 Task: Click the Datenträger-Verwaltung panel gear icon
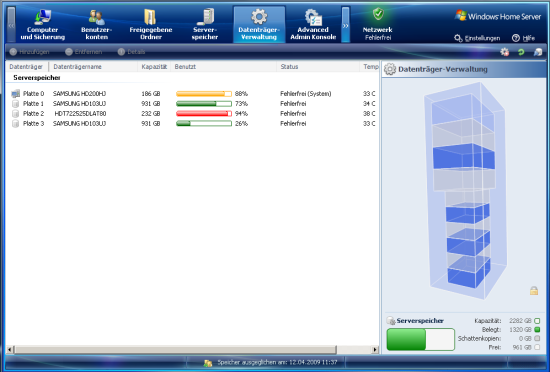click(x=390, y=69)
